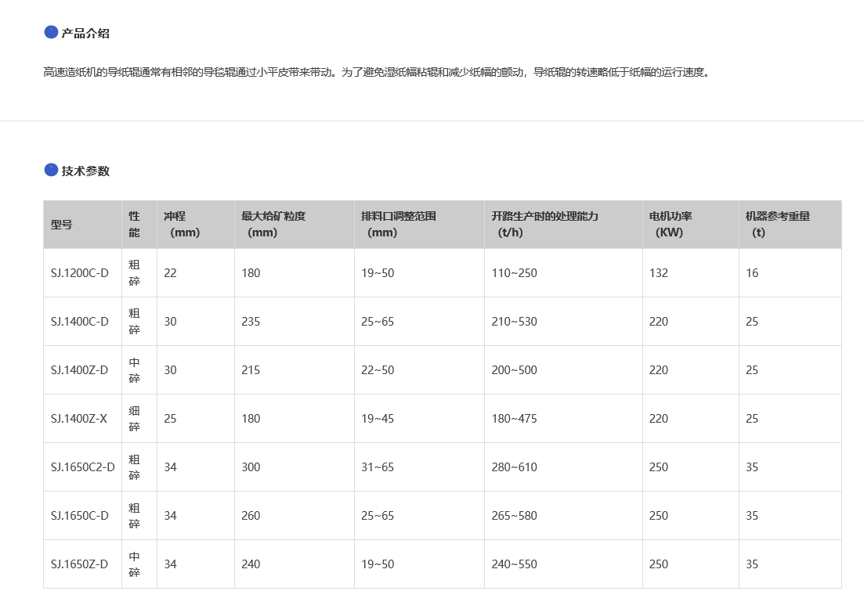Select the 31~65 discharge range cell
The width and height of the screenshot is (864, 616).
click(378, 467)
